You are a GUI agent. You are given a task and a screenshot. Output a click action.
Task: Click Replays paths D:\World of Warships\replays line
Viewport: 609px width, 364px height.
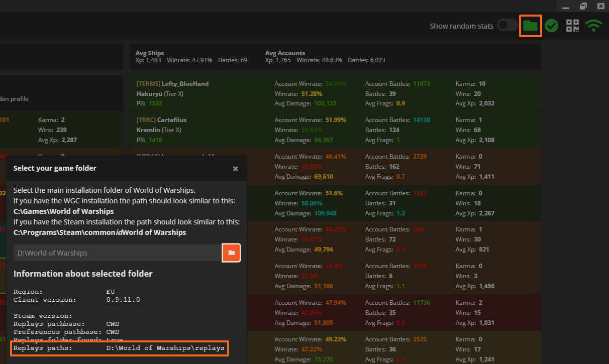coord(119,348)
